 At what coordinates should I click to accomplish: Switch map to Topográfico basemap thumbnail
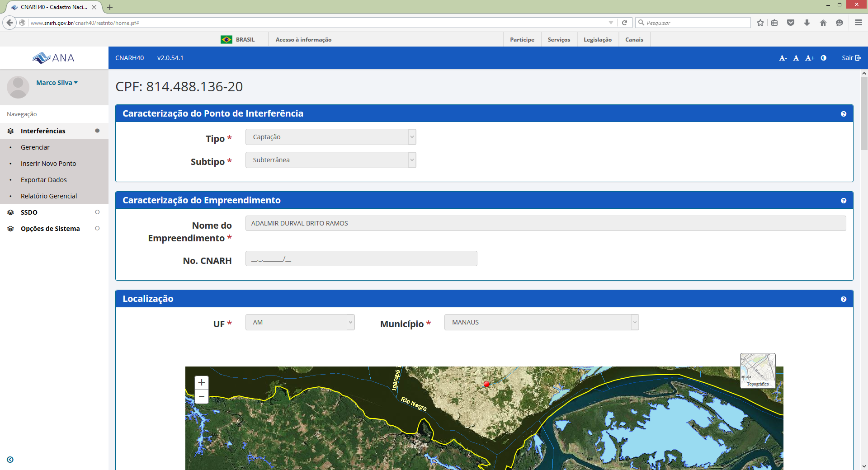(x=758, y=371)
